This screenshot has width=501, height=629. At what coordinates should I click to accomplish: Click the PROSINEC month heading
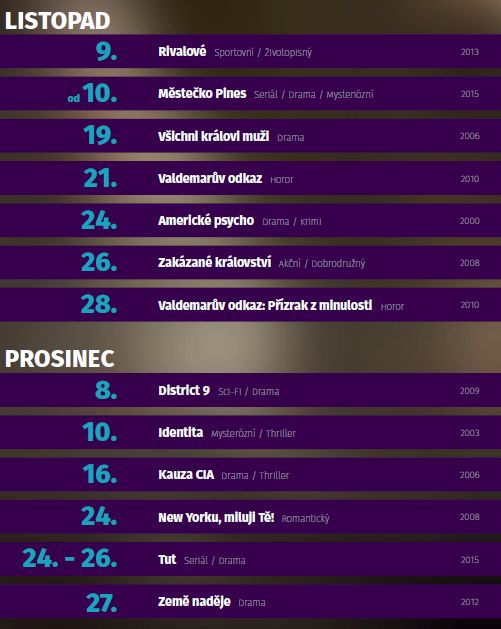pyautogui.click(x=59, y=359)
